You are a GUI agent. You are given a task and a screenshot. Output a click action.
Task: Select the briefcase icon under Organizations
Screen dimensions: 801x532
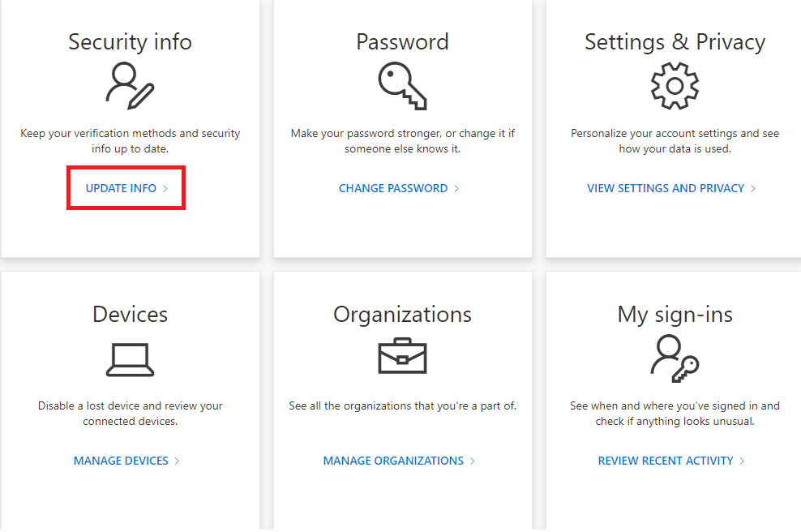(402, 357)
